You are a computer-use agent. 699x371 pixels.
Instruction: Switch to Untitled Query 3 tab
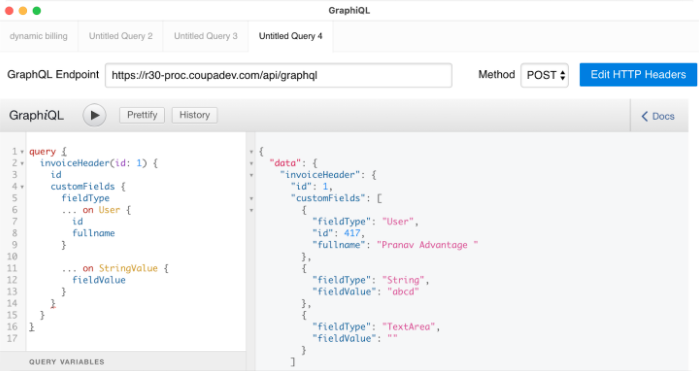[206, 36]
